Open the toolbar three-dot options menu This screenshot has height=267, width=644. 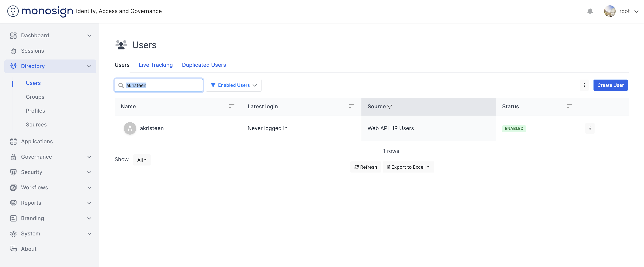pos(584,85)
